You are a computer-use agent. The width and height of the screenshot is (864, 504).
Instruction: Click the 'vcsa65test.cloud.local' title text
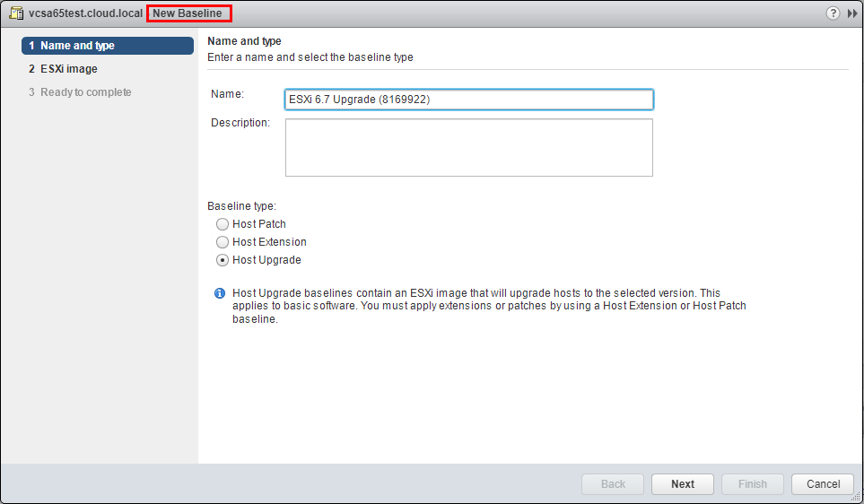[x=85, y=13]
